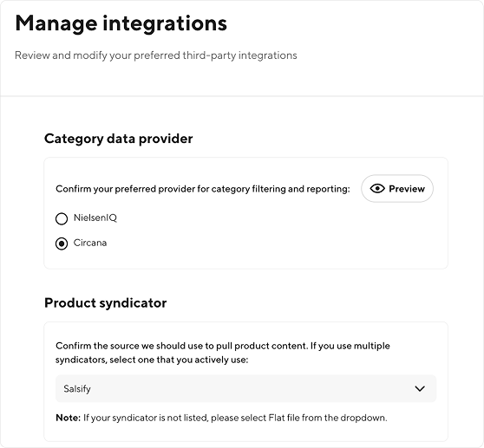Click the Circana label text
Viewport: 484px width, 448px height.
click(90, 243)
